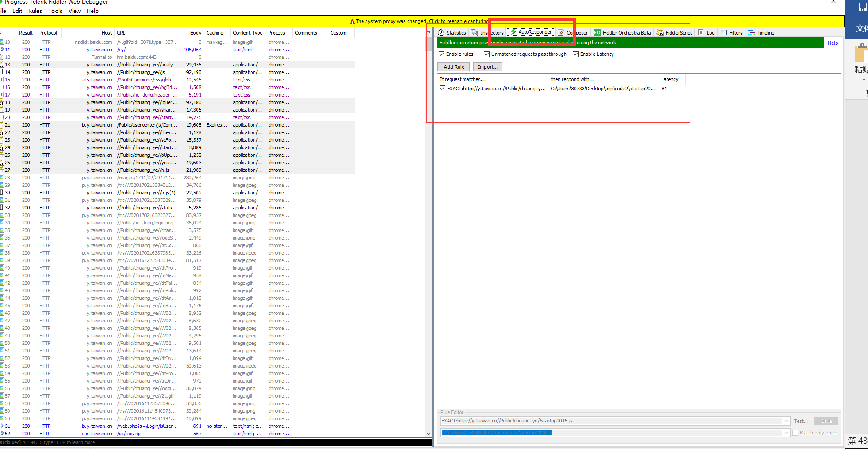Image resolution: width=868 pixels, height=449 pixels.
Task: Click the yellow bar to reenable capturing
Action: [422, 21]
